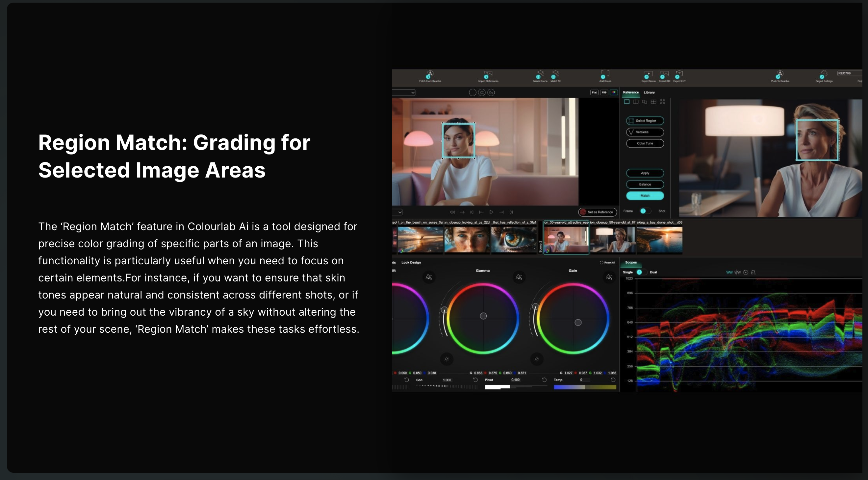Click the sun brightness icon above the viewer
The image size is (868, 480).
(482, 93)
